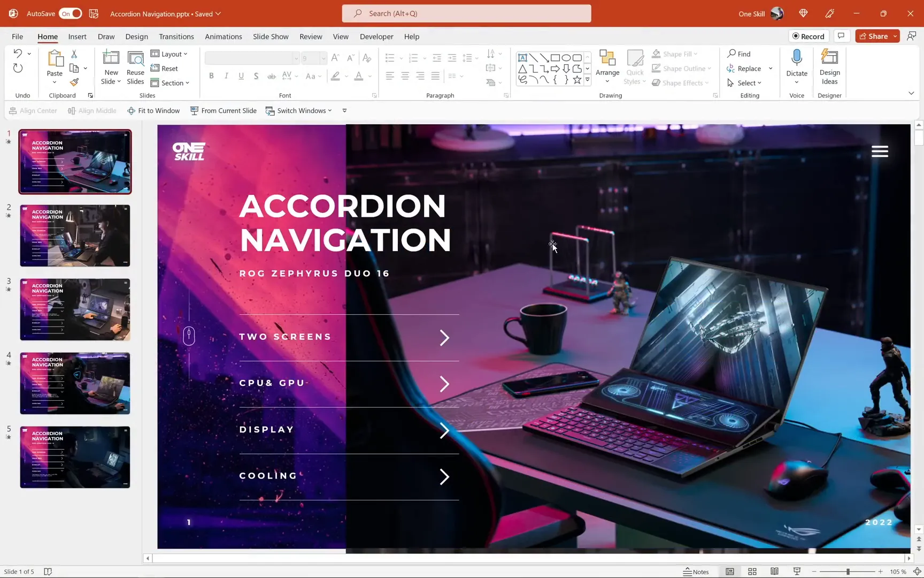Collapse the ribbon with the chevron
The width and height of the screenshot is (924, 578).
[911, 93]
